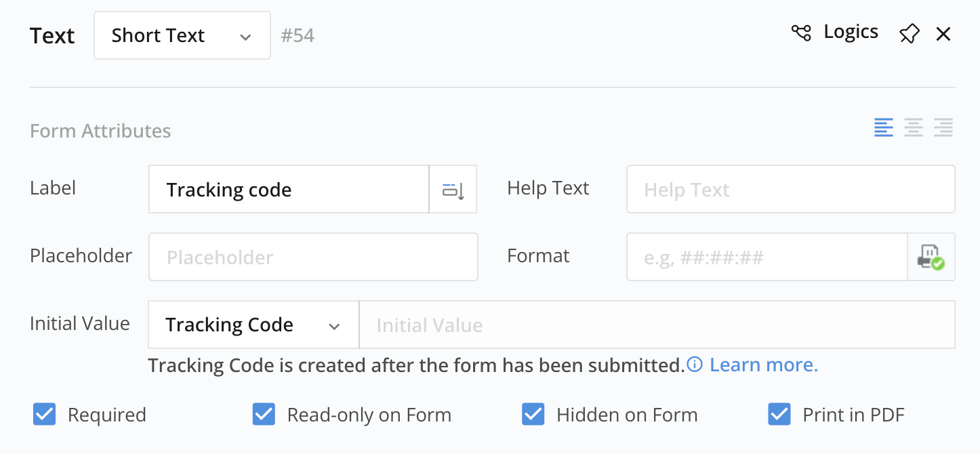Open the Learn more link
Image resolution: width=980 pixels, height=454 pixels.
[764, 365]
